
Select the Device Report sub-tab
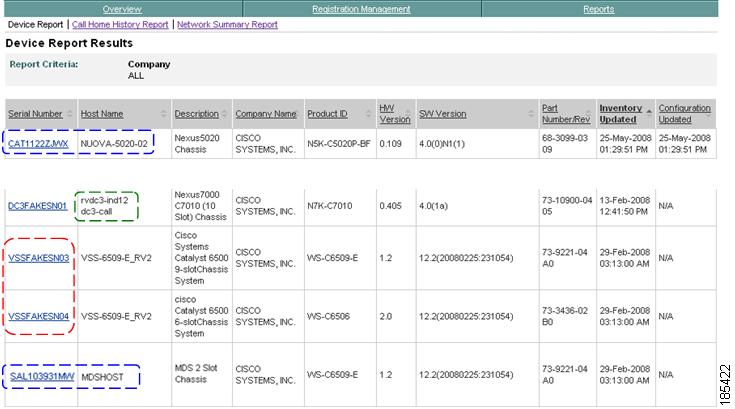35,24
